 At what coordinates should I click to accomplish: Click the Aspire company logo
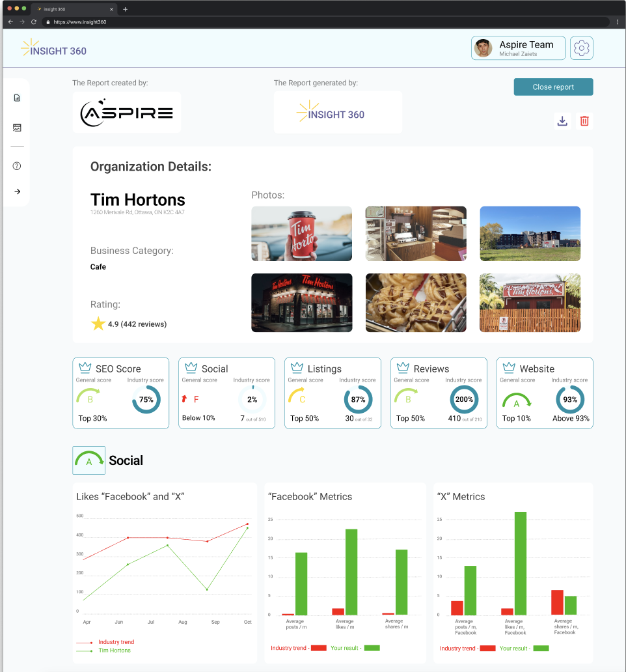(127, 112)
